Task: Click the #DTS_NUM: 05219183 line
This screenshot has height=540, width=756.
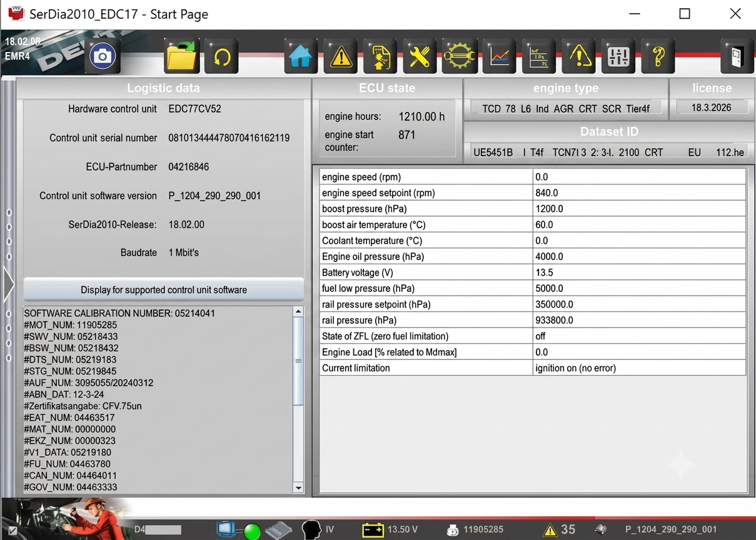Action: click(x=70, y=359)
